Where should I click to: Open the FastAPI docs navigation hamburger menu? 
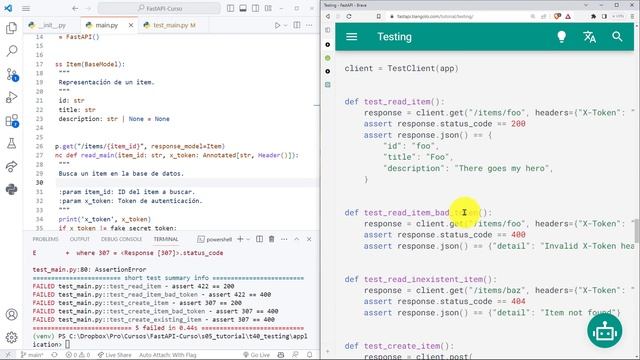coord(351,37)
